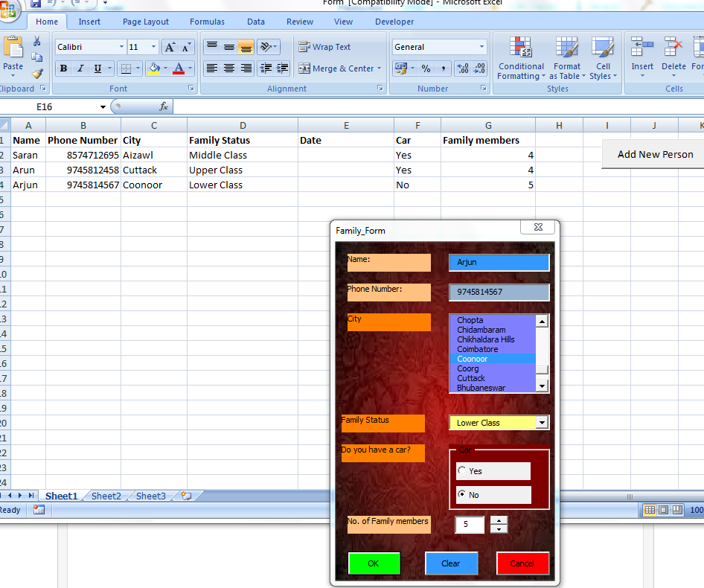Open the font name dropdown
This screenshot has width=704, height=588.
click(121, 47)
